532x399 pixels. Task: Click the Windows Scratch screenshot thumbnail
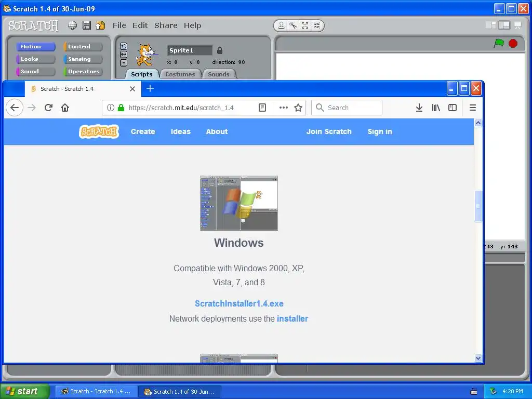[239, 203]
